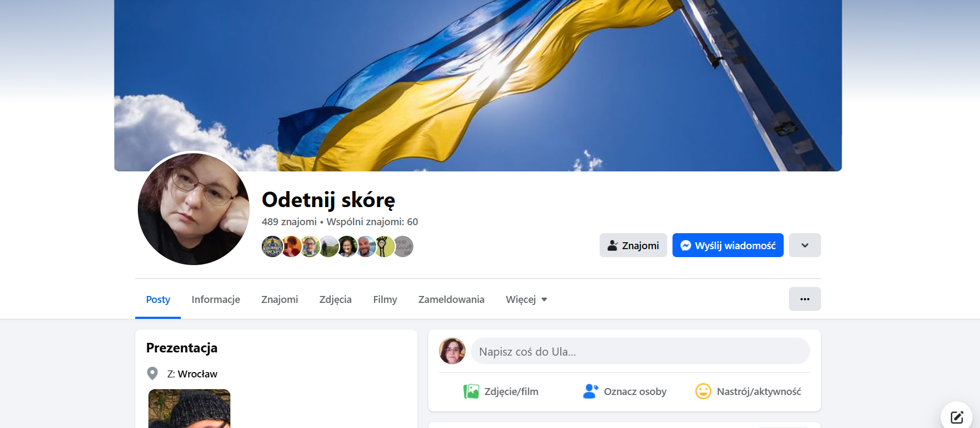The height and width of the screenshot is (428, 980).
Task: Click the first mutual friend avatar
Action: [x=272, y=246]
